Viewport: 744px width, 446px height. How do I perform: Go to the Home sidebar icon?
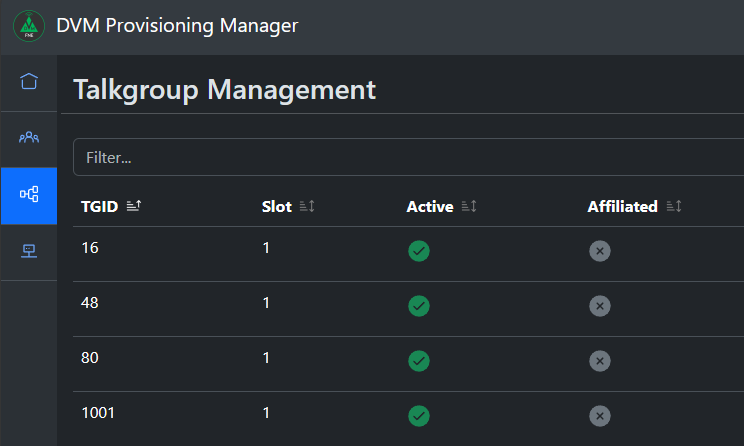click(29, 81)
